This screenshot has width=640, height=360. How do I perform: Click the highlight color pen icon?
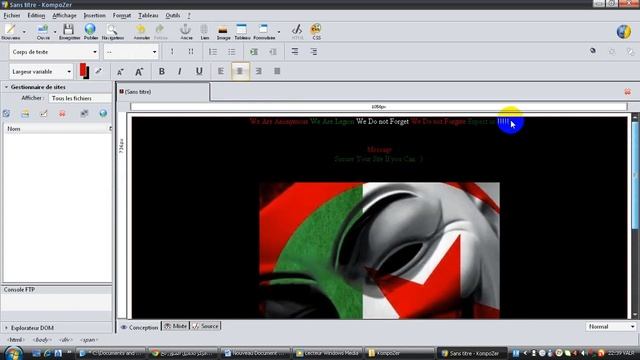pos(99,71)
